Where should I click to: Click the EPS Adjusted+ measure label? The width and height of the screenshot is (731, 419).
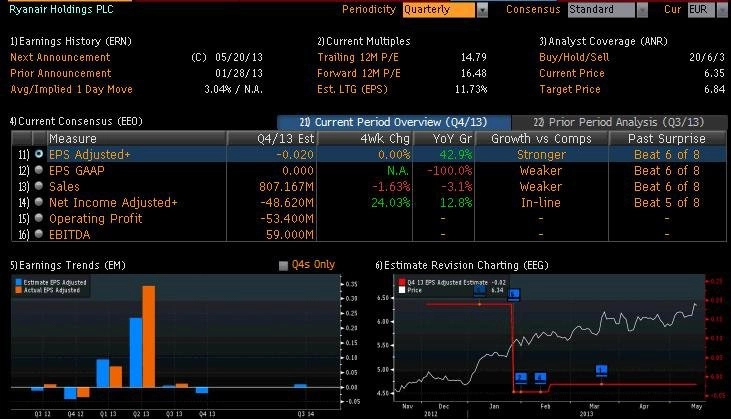pos(90,154)
